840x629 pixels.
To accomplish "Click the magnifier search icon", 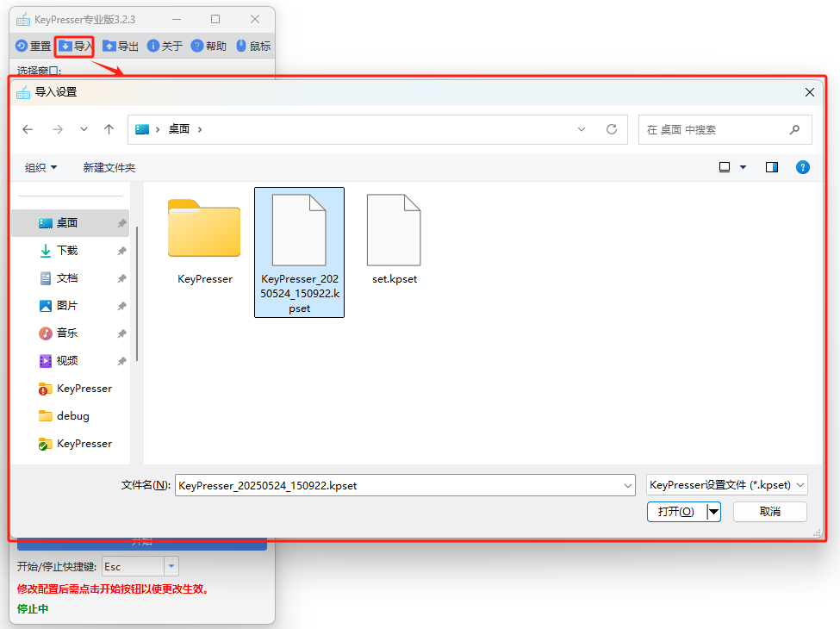I will [794, 129].
